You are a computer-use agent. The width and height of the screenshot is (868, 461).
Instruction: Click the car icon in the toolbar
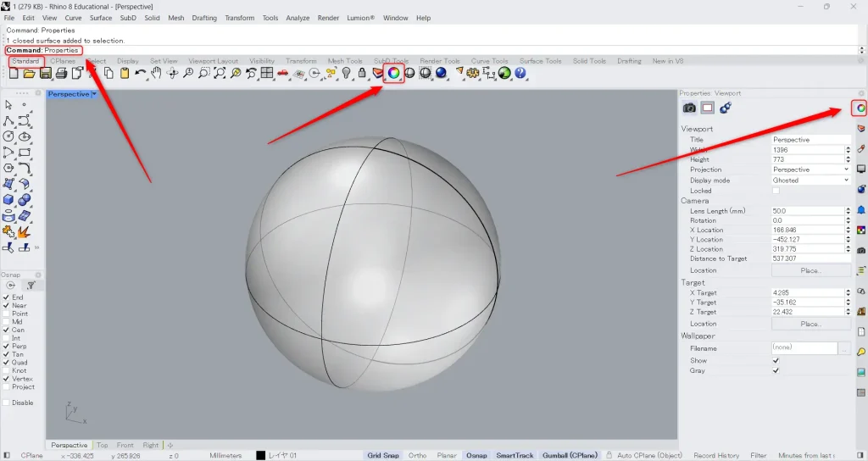point(282,74)
